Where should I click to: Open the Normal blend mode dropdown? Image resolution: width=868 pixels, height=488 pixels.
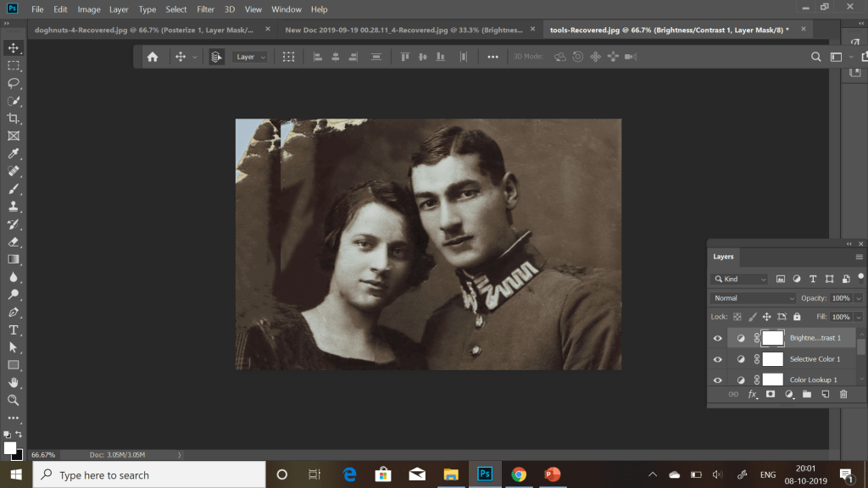[x=754, y=298]
